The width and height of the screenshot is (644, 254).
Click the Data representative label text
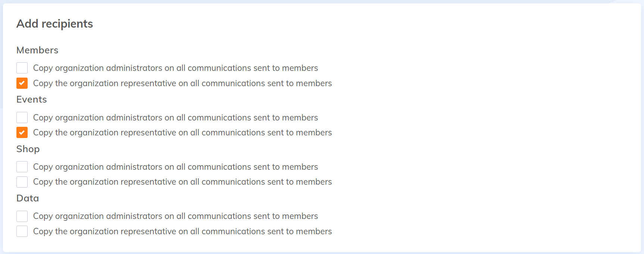pos(182,231)
